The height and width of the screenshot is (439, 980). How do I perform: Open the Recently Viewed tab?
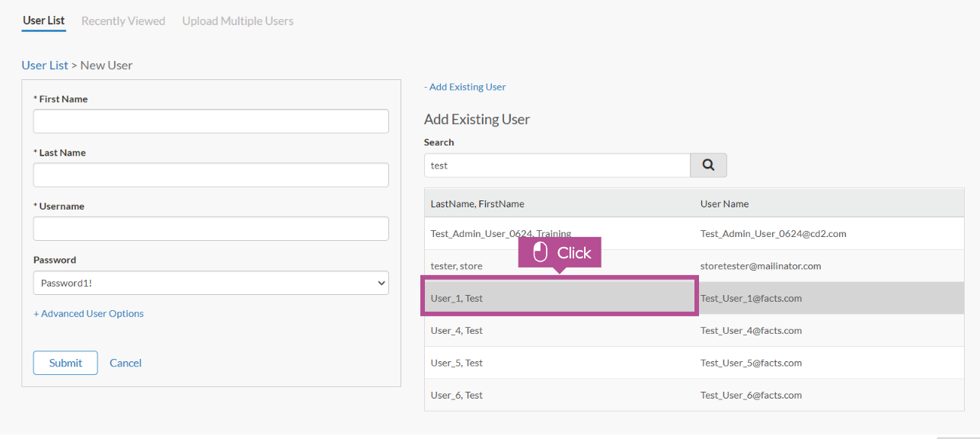tap(123, 21)
